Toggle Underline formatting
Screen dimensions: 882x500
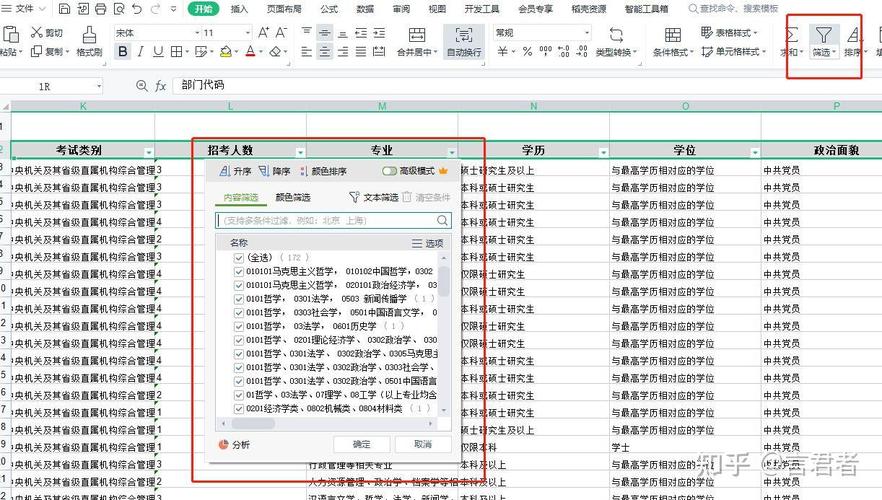click(158, 52)
